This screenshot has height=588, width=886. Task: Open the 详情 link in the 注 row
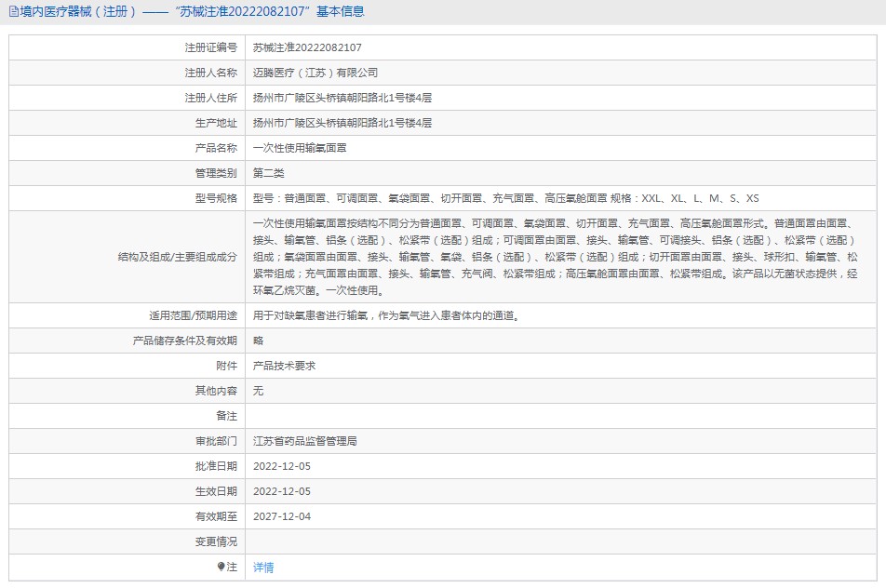(x=263, y=568)
